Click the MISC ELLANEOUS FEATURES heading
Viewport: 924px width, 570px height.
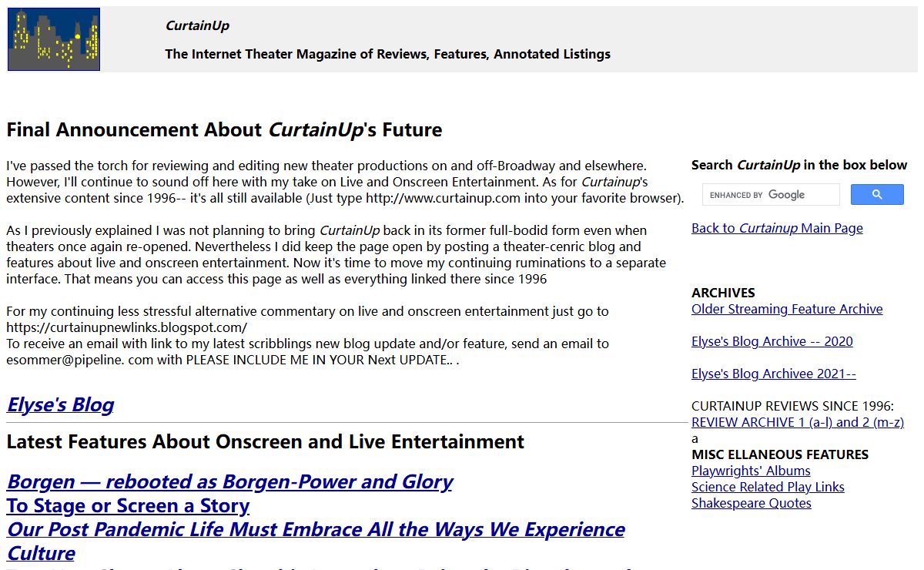click(x=780, y=454)
